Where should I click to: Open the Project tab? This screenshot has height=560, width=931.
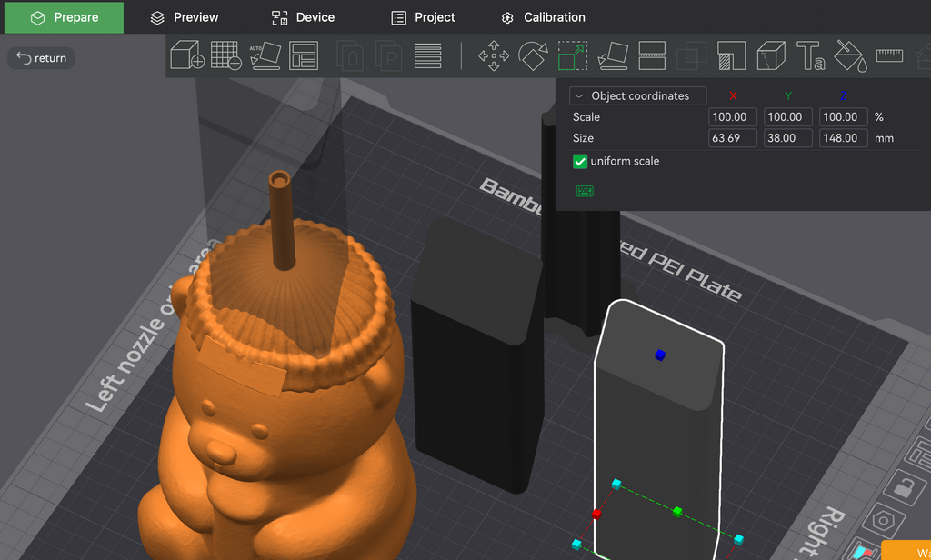click(423, 17)
